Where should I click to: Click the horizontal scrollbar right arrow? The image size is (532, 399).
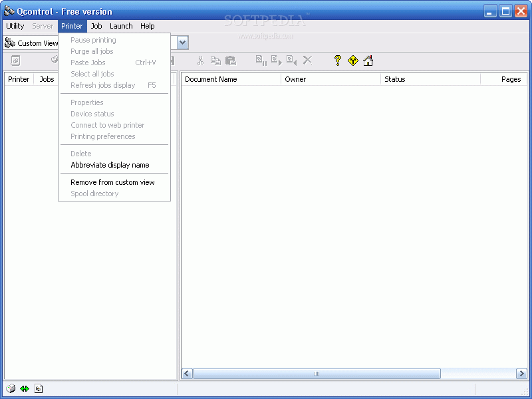click(x=521, y=374)
